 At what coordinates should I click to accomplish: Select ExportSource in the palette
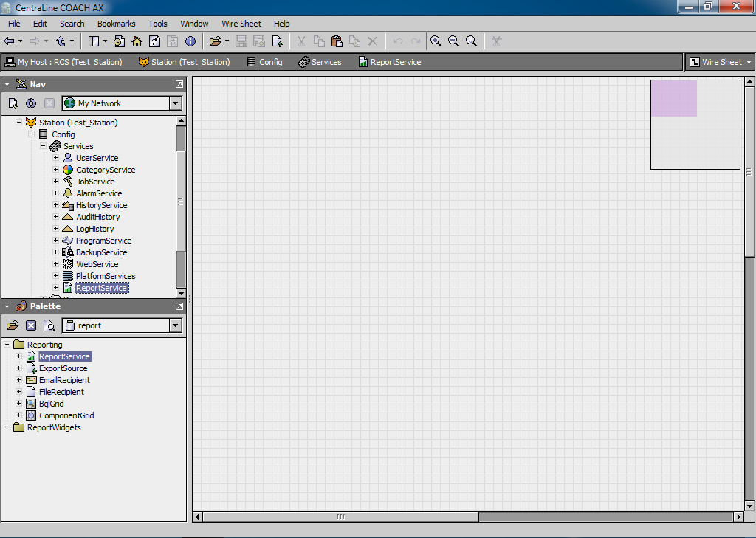pyautogui.click(x=63, y=368)
